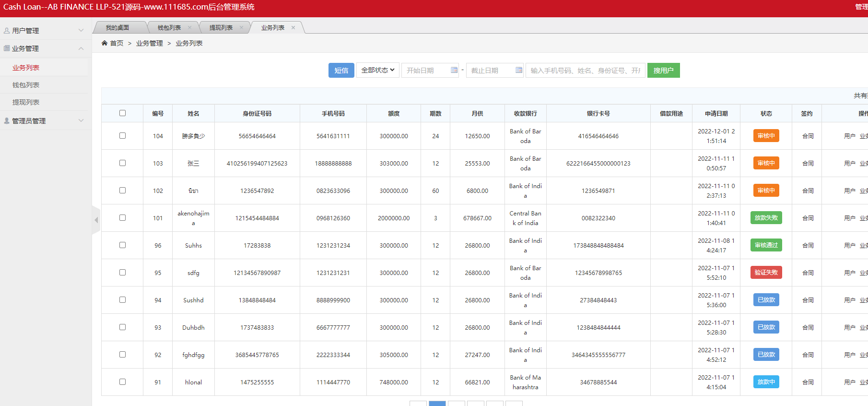Switch to the 我的桌面 tab
This screenshot has height=406, width=868.
click(x=117, y=28)
